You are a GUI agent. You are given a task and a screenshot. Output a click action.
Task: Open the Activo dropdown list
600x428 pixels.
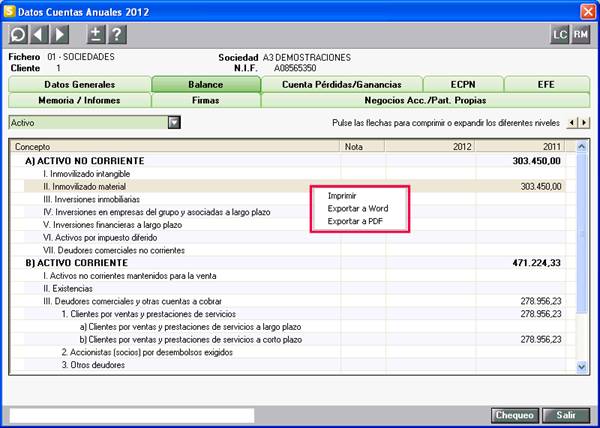point(174,123)
